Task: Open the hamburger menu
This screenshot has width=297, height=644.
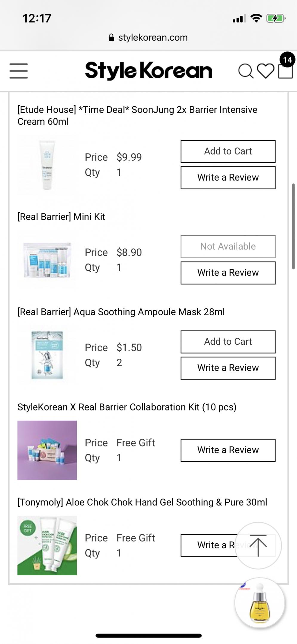Action: click(x=19, y=71)
